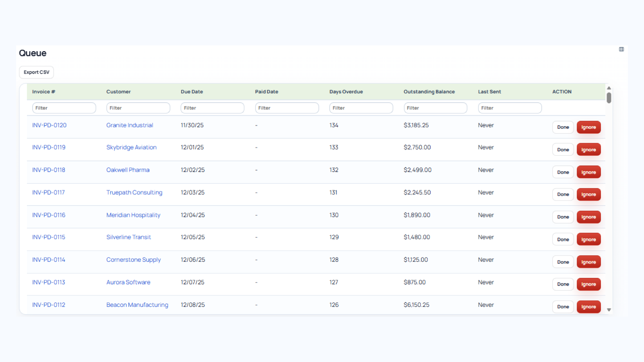Screen dimensions: 644x362
Task: Mark INV-PD-0113 as Done
Action: coord(563,284)
